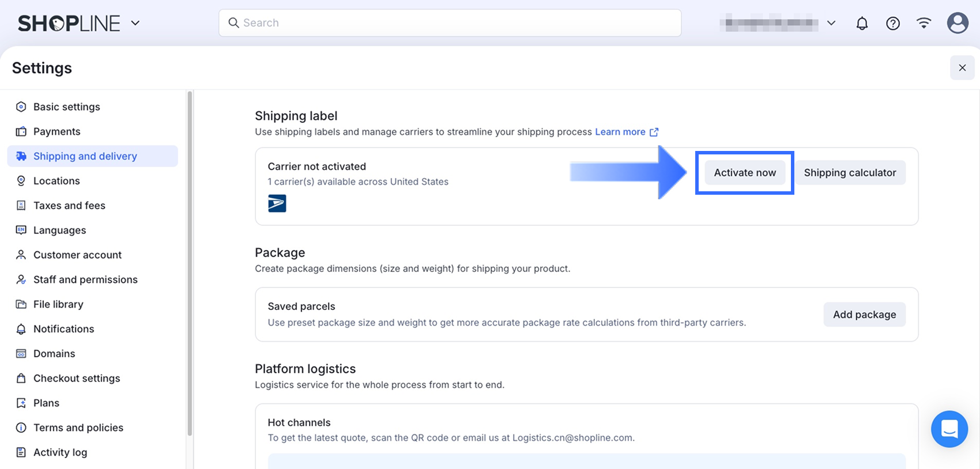This screenshot has height=469, width=980.
Task: Click into the Search field
Action: point(450,23)
